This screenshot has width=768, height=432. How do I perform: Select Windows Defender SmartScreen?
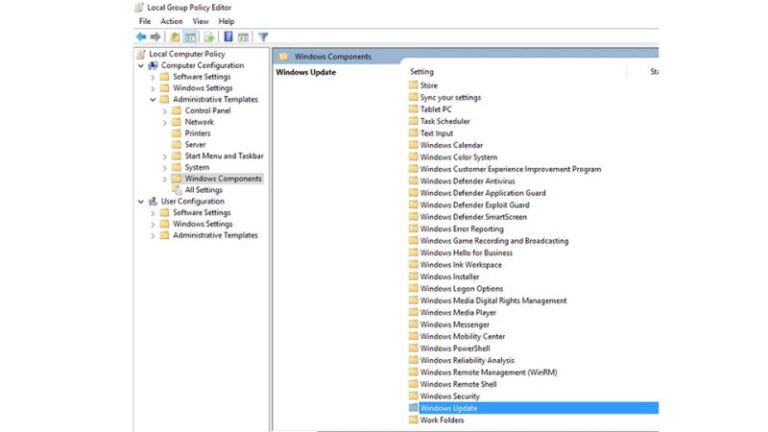[473, 217]
